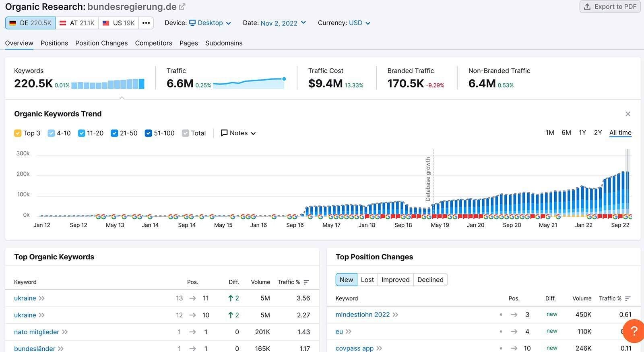This screenshot has height=352, width=644.
Task: Uncheck the Top 3 keywords checkbox
Action: (x=18, y=133)
